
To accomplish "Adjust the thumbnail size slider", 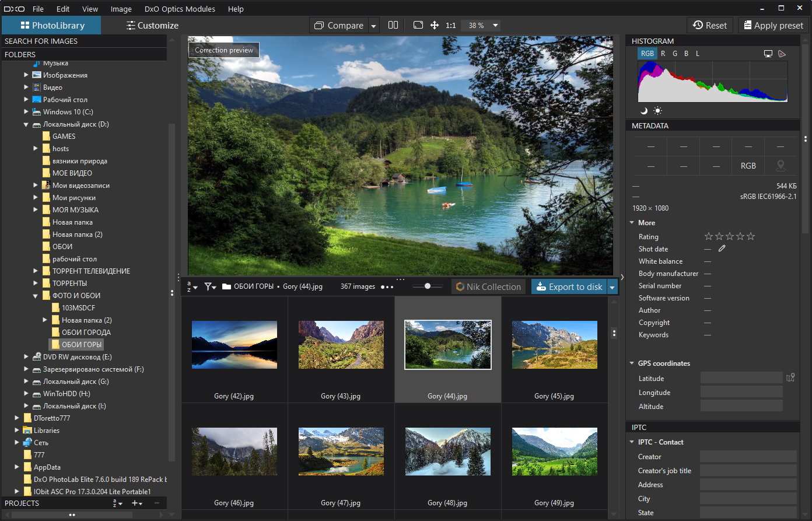I will (428, 286).
